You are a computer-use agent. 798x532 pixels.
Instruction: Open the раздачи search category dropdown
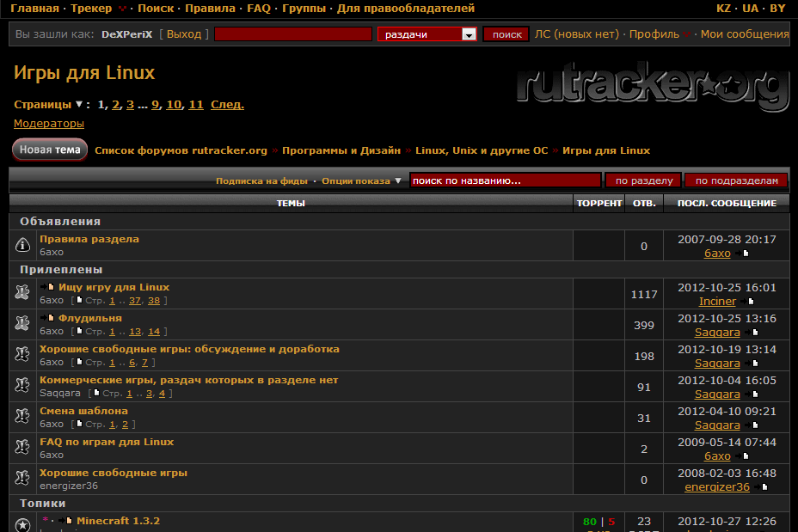469,34
